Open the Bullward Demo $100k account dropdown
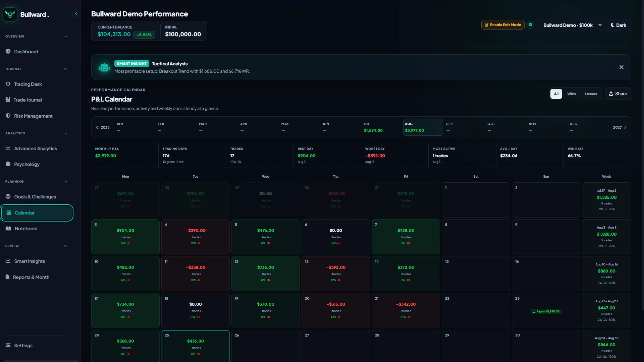644x362 pixels. point(570,25)
